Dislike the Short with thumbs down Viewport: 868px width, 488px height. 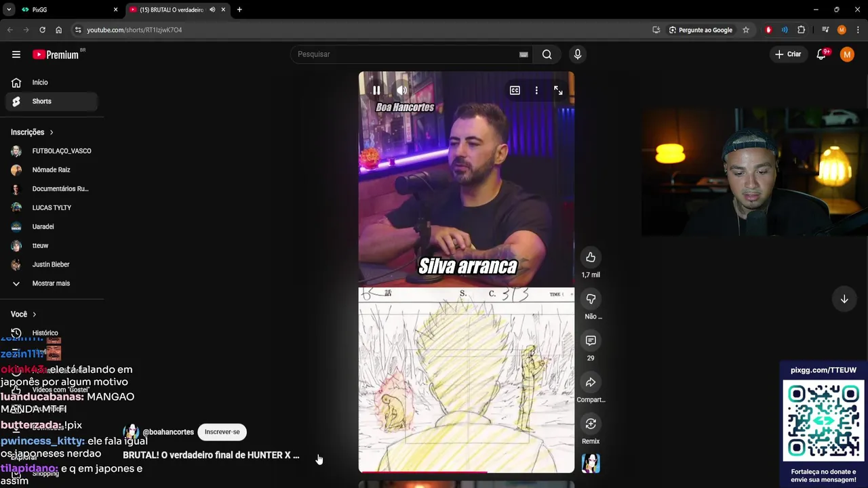click(x=591, y=299)
